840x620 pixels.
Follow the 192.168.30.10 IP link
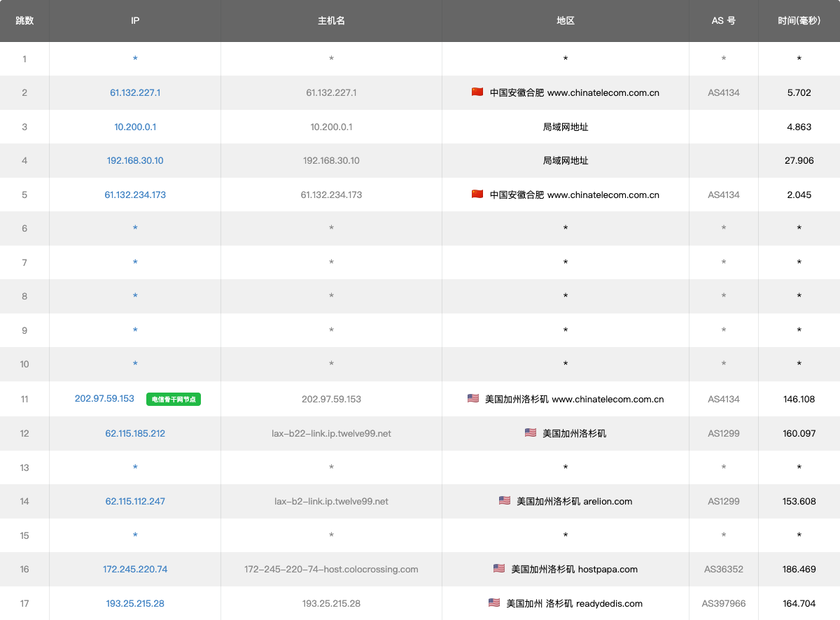pos(135,160)
